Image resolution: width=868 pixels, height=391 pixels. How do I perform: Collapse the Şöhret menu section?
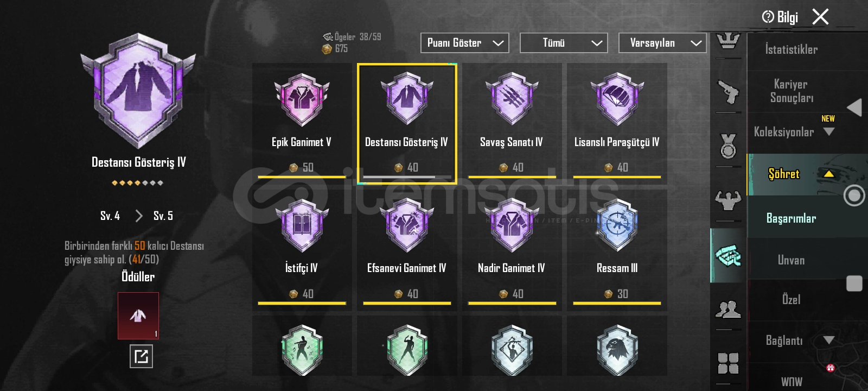click(x=828, y=174)
